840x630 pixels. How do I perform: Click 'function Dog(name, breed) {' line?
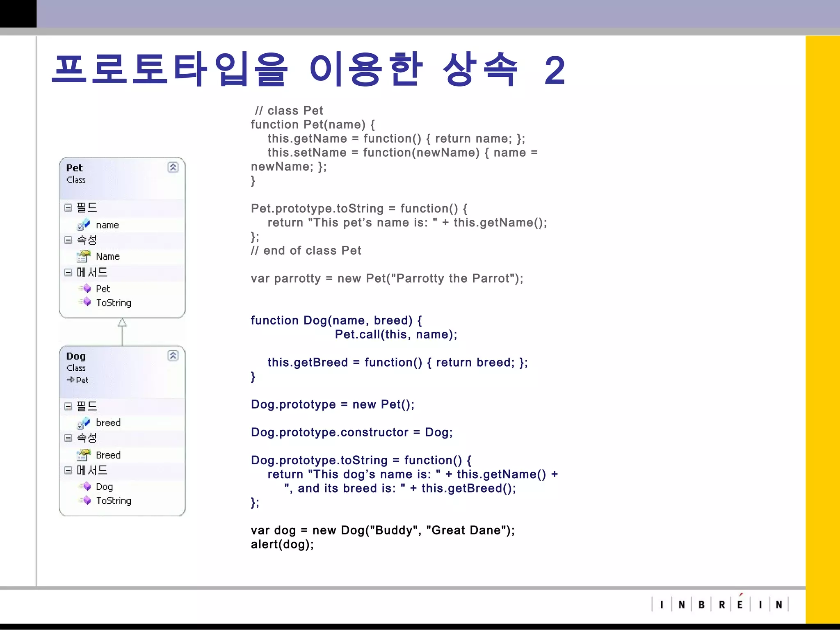(x=336, y=320)
